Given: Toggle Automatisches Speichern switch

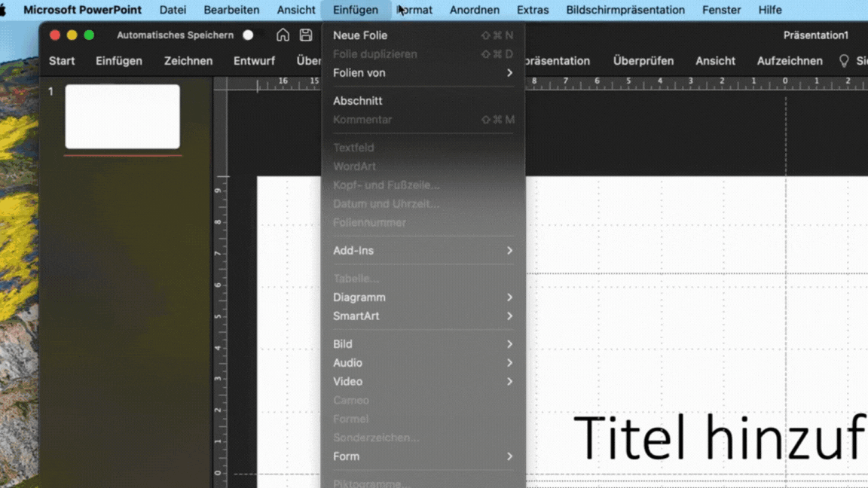Looking at the screenshot, I should pos(252,35).
